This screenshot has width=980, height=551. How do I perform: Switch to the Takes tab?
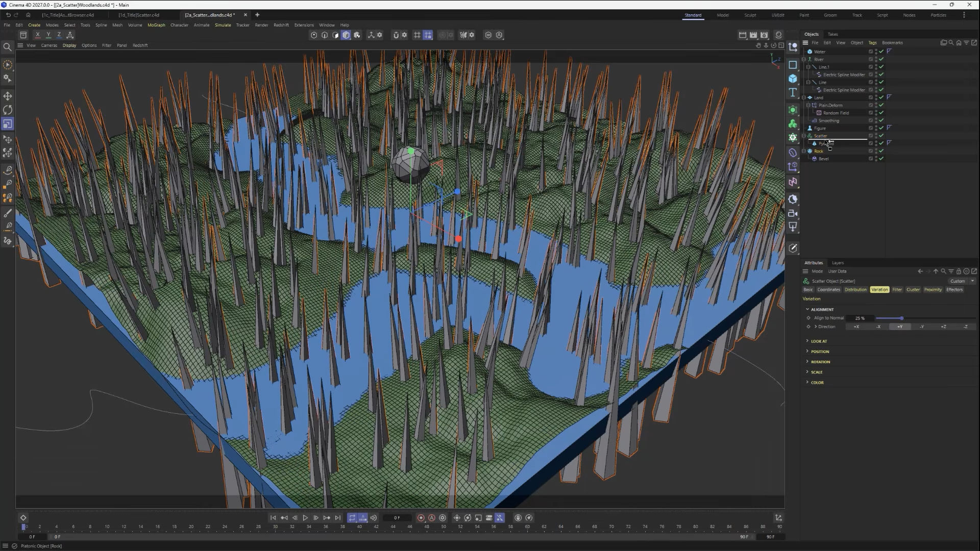coord(832,34)
